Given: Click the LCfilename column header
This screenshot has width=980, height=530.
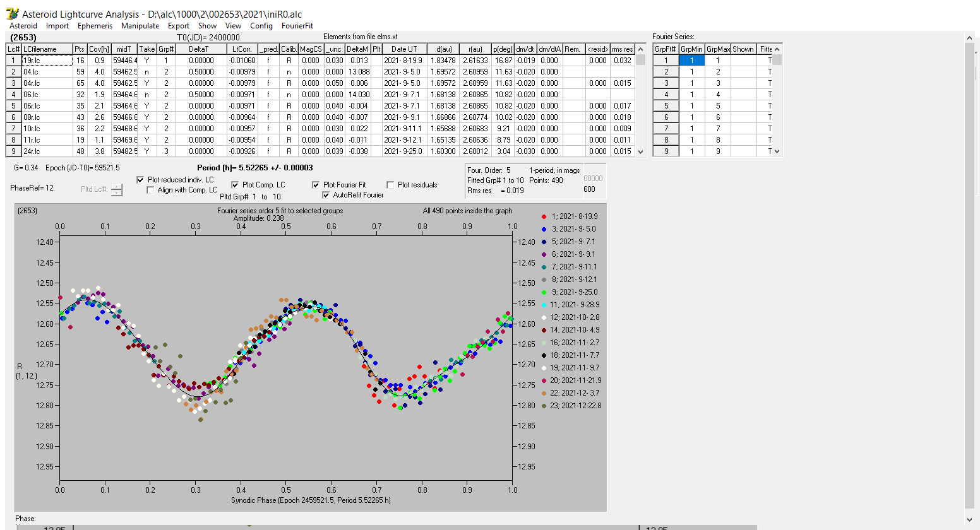Looking at the screenshot, I should 47,49.
